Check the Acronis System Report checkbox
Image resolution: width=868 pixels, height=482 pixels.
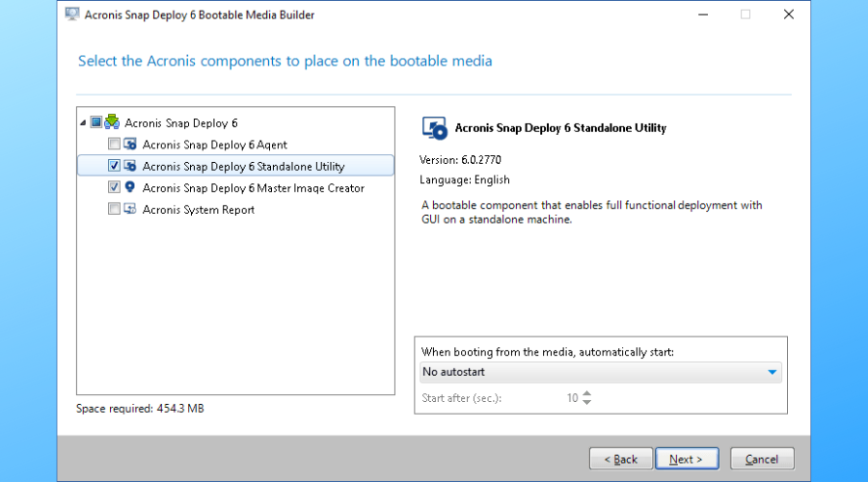[114, 208]
